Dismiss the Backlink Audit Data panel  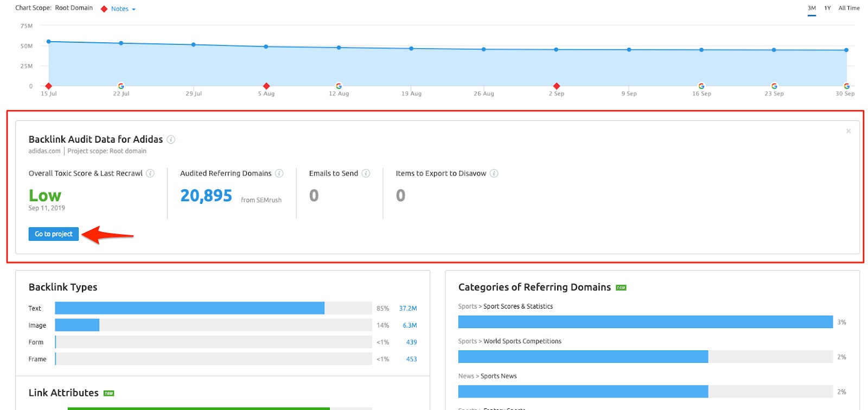point(848,131)
